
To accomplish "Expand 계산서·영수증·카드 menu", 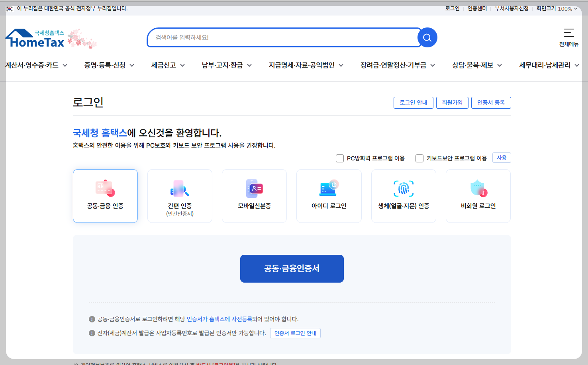I will tap(36, 65).
